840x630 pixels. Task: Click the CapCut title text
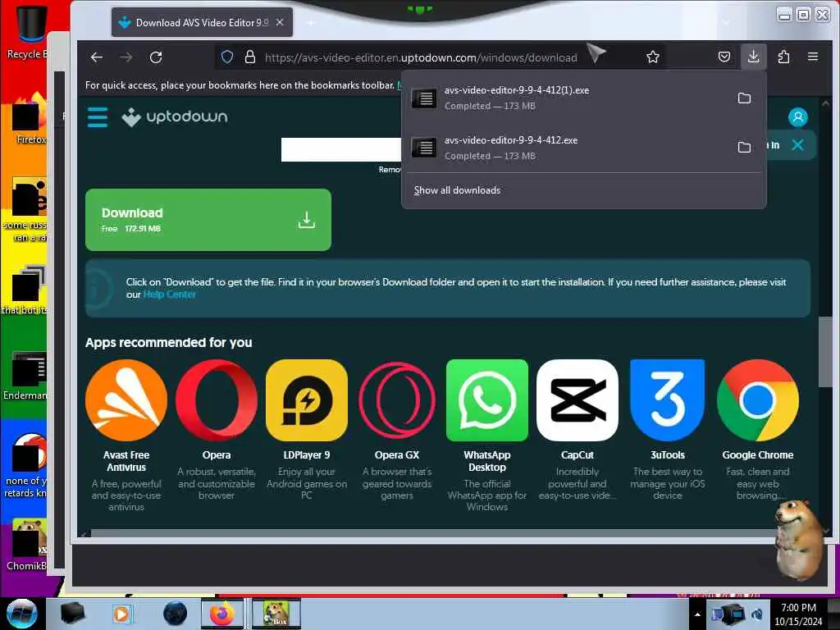[577, 454]
